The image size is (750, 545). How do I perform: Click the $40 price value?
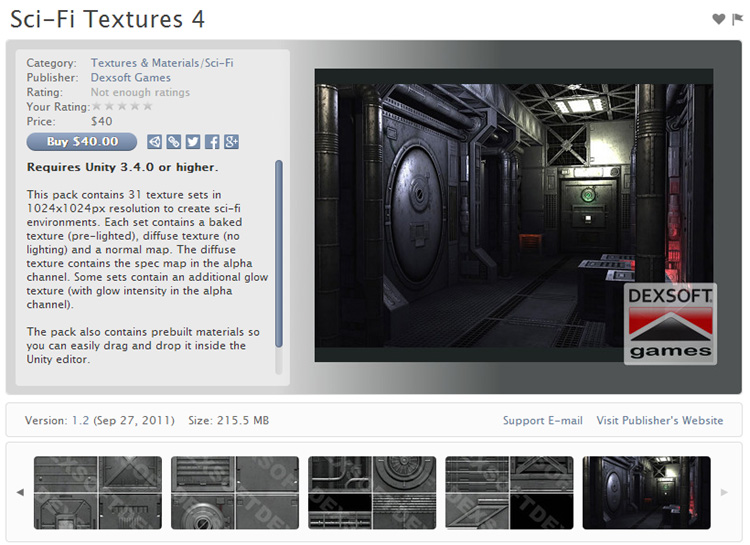coord(101,122)
